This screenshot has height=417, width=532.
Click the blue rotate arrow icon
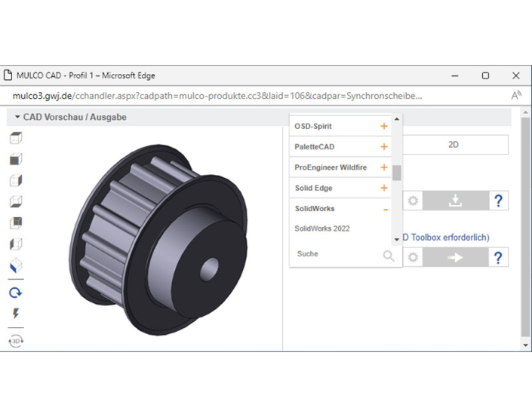tap(16, 293)
